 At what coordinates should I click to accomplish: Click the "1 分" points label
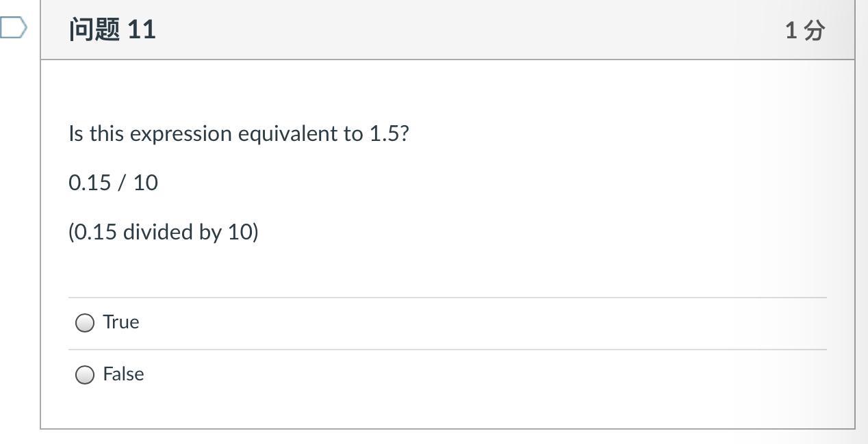(x=804, y=30)
